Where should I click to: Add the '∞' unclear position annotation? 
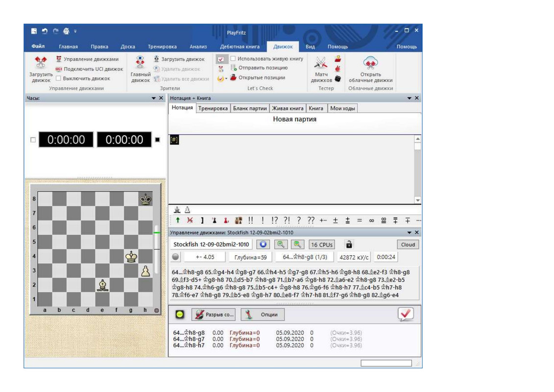pyautogui.click(x=371, y=220)
